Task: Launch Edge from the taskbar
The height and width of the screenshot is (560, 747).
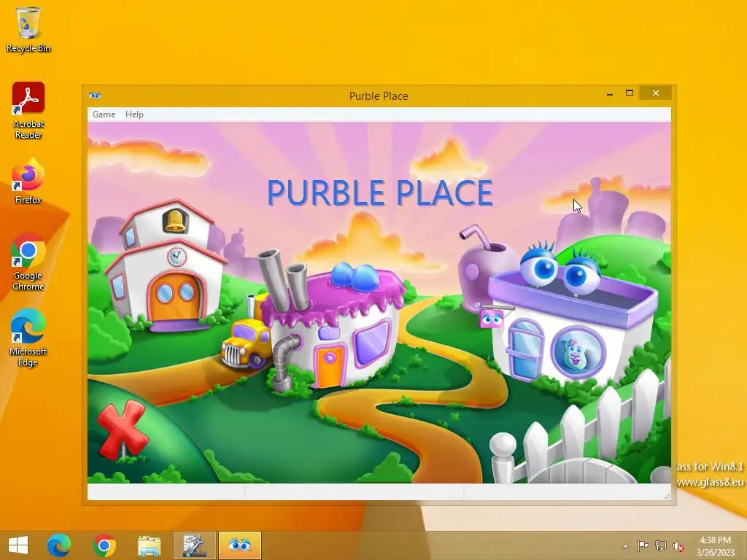Action: pyautogui.click(x=59, y=545)
